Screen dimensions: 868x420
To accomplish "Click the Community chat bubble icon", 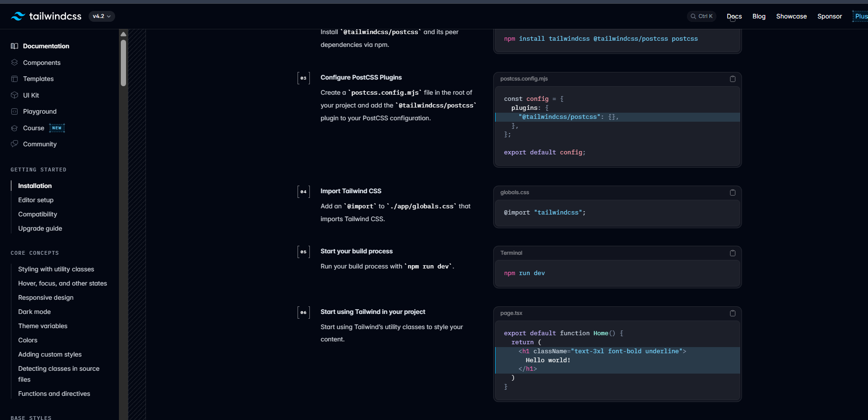I will (15, 144).
